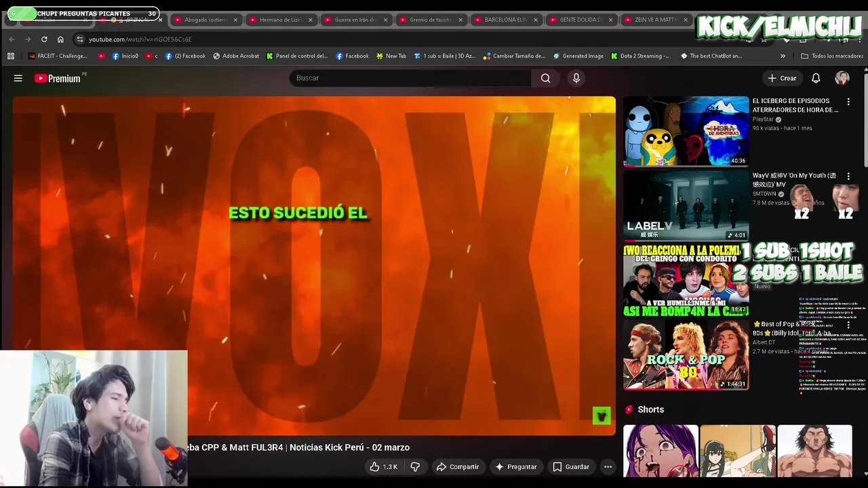Click the search magnifier button
Image resolution: width=868 pixels, height=488 pixels.
pos(545,78)
